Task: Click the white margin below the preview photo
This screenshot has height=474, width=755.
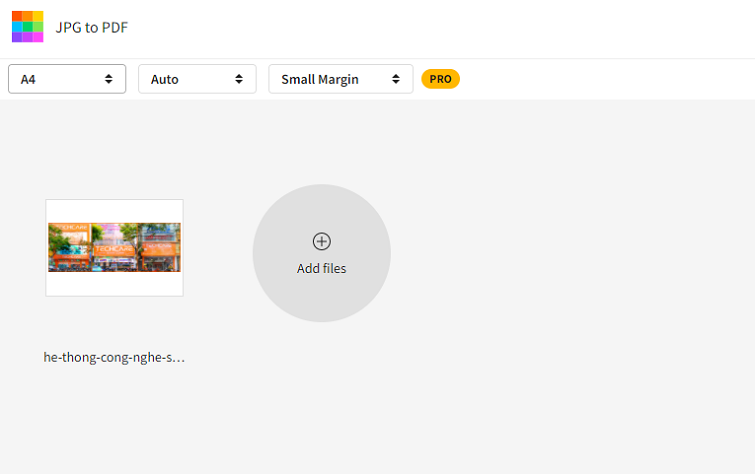Action: (114, 284)
